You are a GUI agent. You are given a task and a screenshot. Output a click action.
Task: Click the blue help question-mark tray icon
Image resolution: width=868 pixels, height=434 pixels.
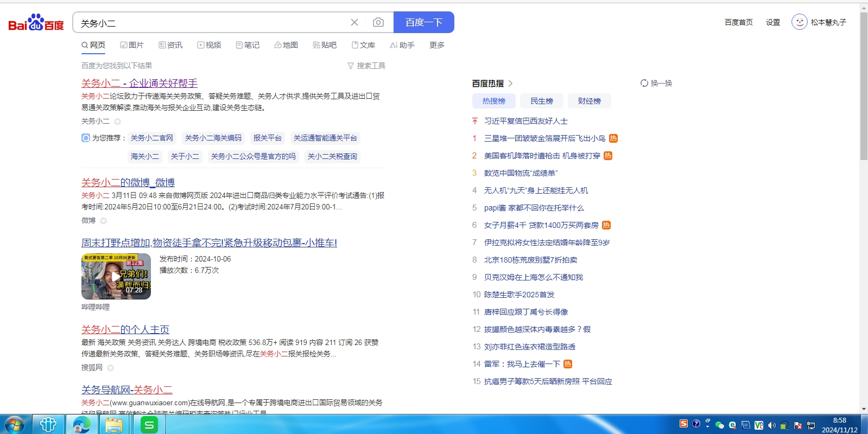[x=696, y=424]
